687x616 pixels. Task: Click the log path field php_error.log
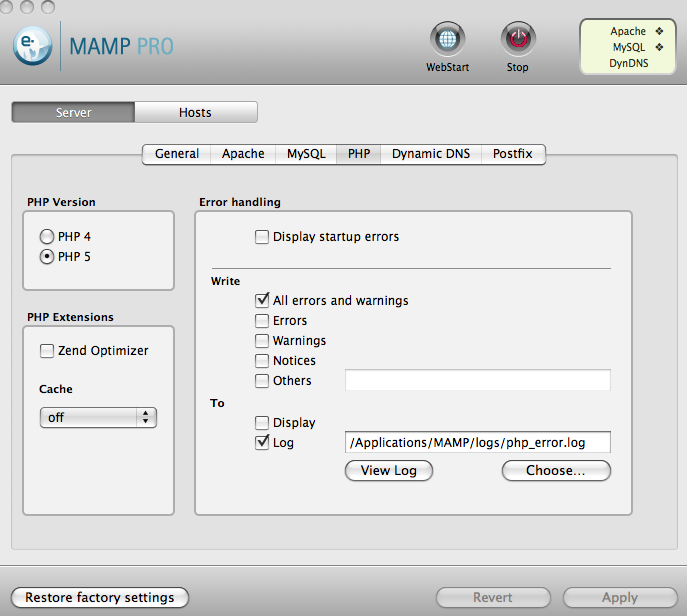[x=478, y=443]
